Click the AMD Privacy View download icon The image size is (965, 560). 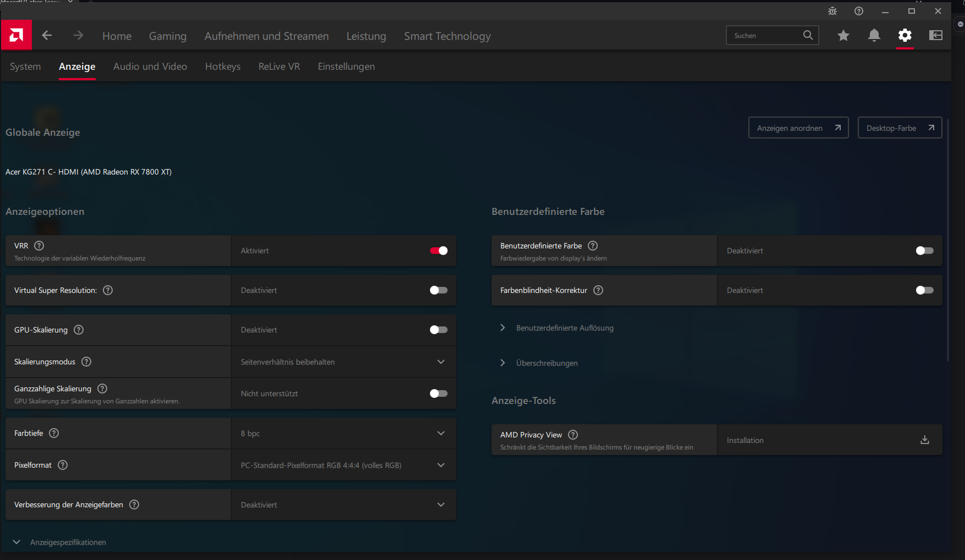coord(925,440)
